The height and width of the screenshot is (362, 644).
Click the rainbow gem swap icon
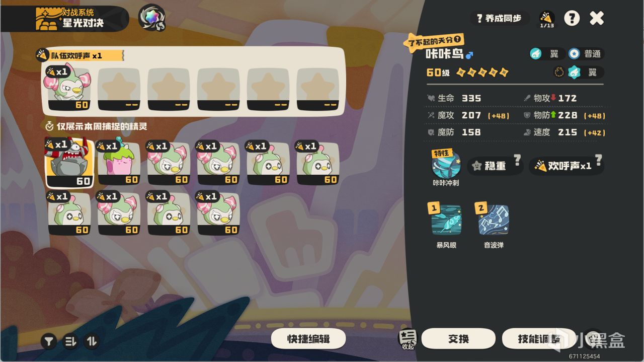click(152, 18)
